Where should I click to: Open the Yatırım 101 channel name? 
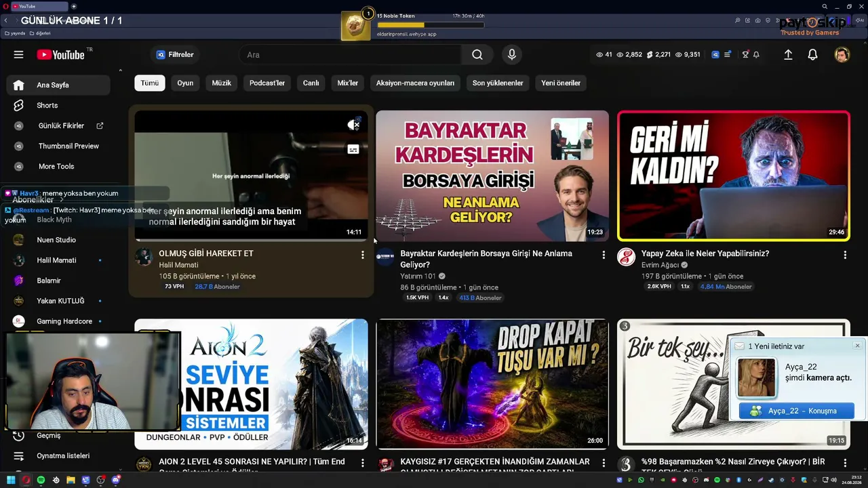[x=418, y=277]
